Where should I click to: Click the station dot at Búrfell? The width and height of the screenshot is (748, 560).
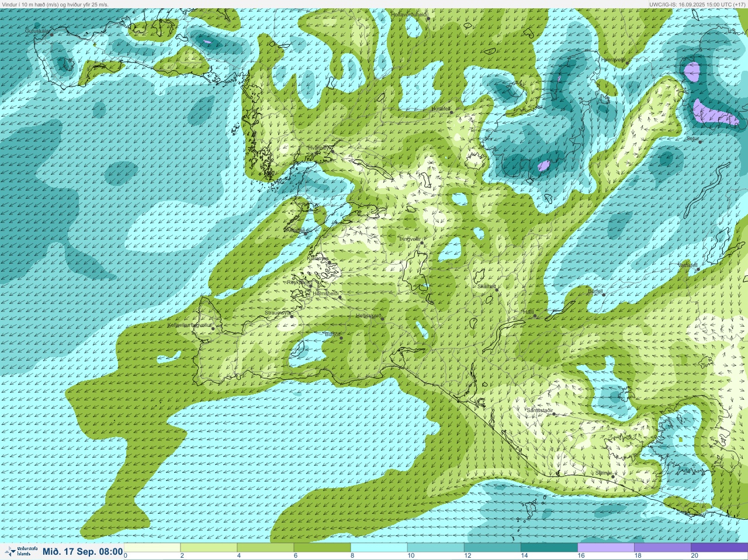point(604,295)
